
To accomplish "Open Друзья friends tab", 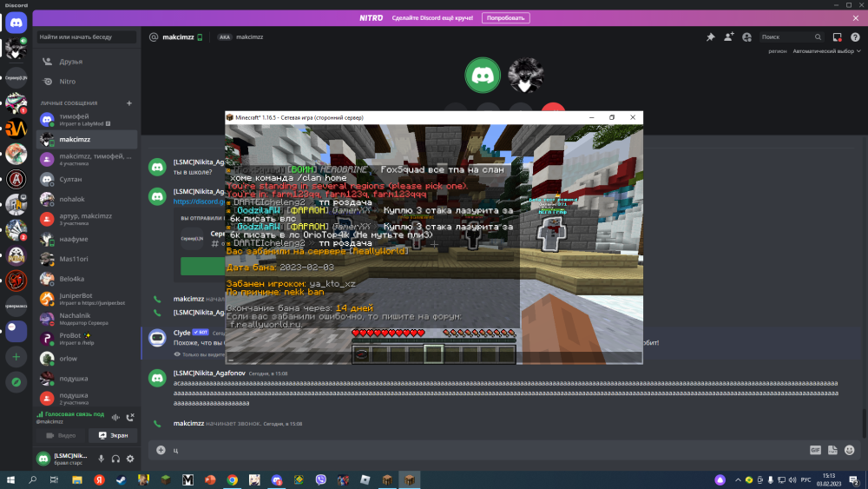I will (86, 62).
